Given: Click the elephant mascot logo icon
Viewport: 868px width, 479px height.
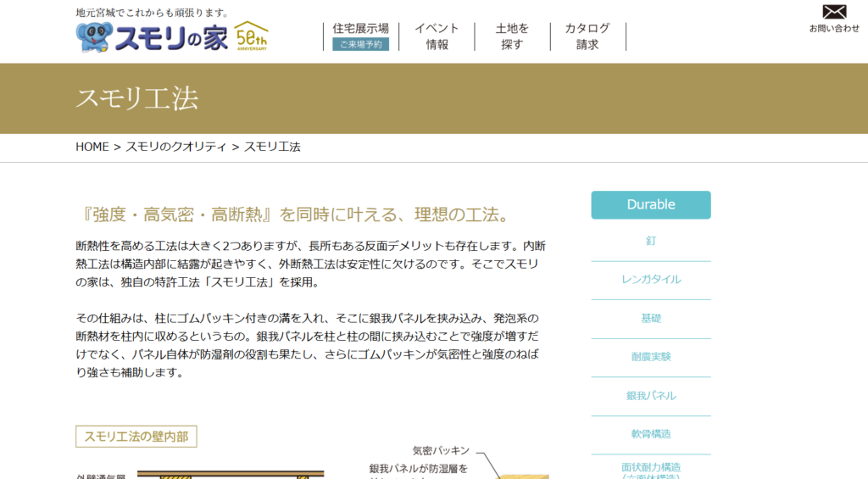Looking at the screenshot, I should coord(93,36).
